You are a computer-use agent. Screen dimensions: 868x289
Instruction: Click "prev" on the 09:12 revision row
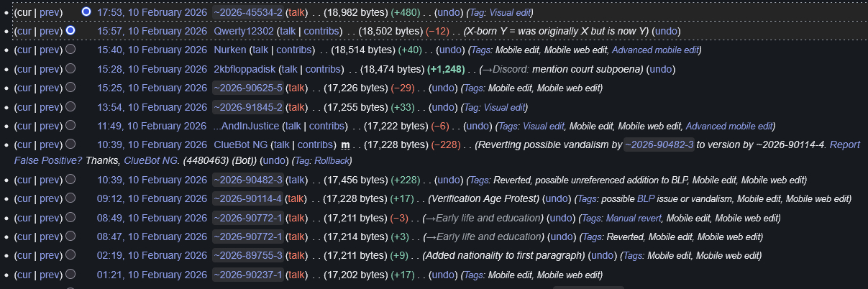(49, 199)
